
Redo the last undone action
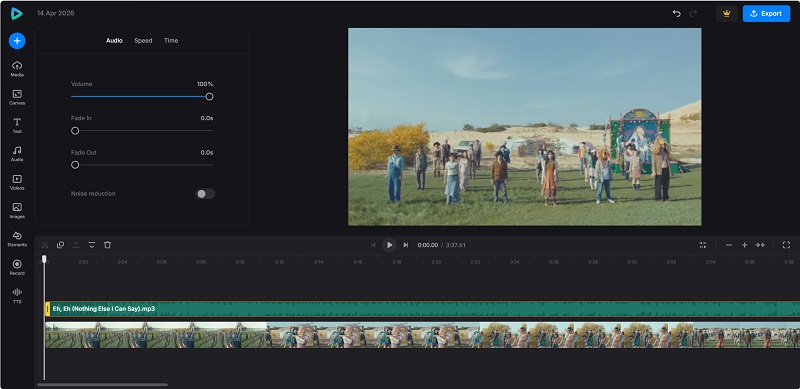(x=693, y=14)
